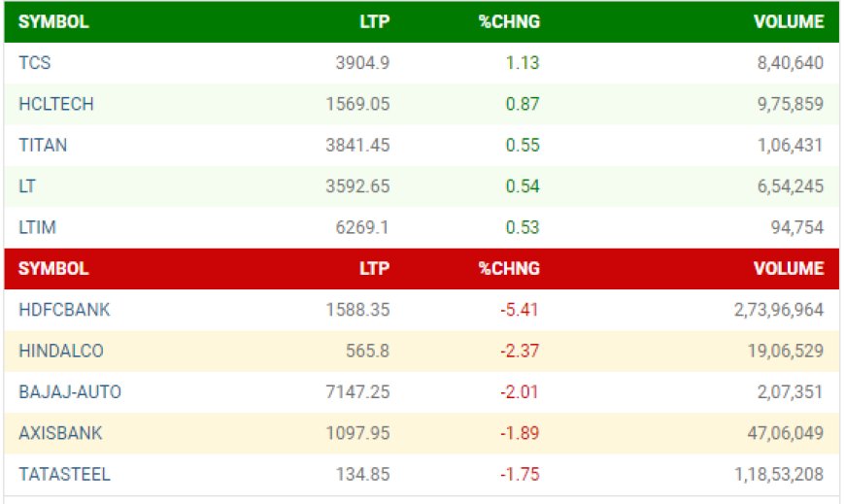Screen dimensions: 845x504
Task: Open the HCLTECH symbol link
Action: coord(56,104)
